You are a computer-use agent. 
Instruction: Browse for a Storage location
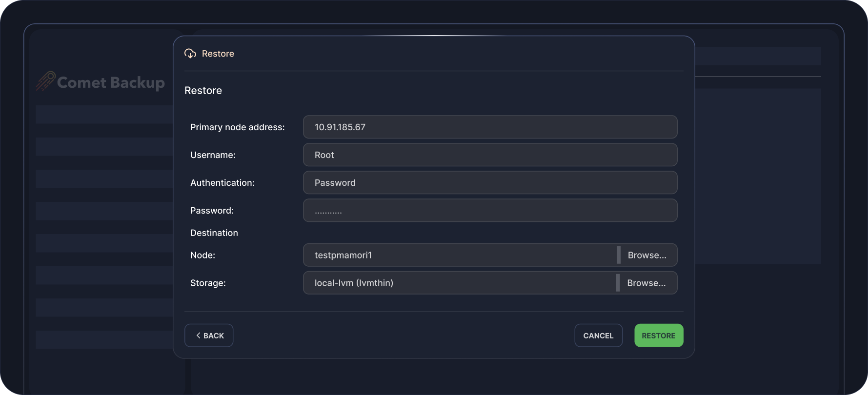tap(646, 283)
